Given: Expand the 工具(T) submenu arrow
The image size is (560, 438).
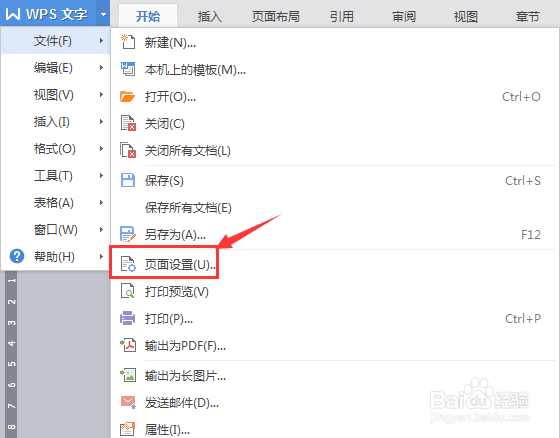Looking at the screenshot, I should [101, 175].
